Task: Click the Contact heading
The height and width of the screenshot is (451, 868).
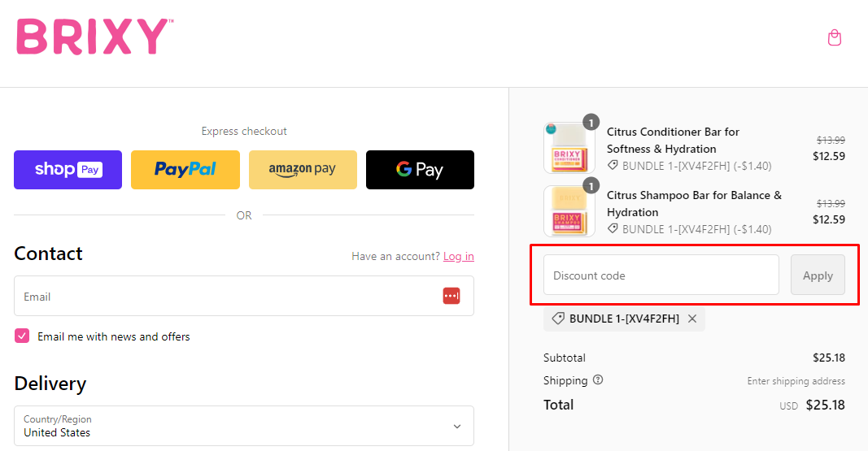Action: coord(48,254)
